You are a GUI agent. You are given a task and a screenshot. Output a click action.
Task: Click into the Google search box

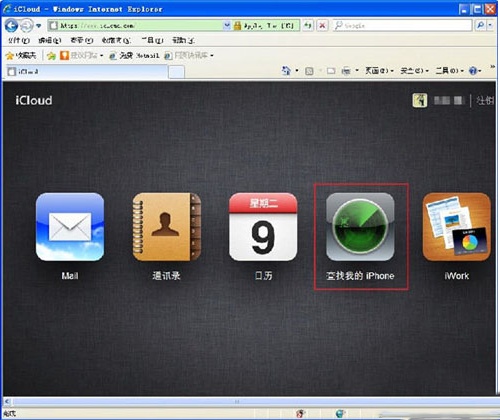(403, 25)
